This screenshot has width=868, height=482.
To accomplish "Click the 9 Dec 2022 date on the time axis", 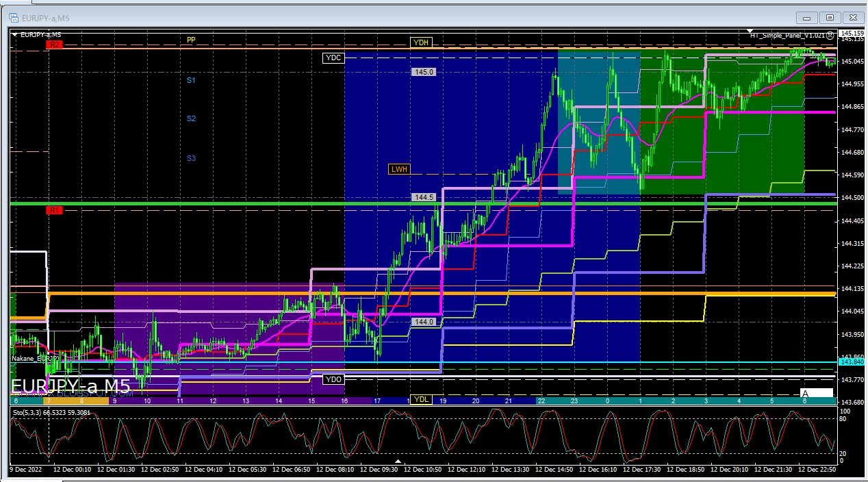I will [x=26, y=470].
